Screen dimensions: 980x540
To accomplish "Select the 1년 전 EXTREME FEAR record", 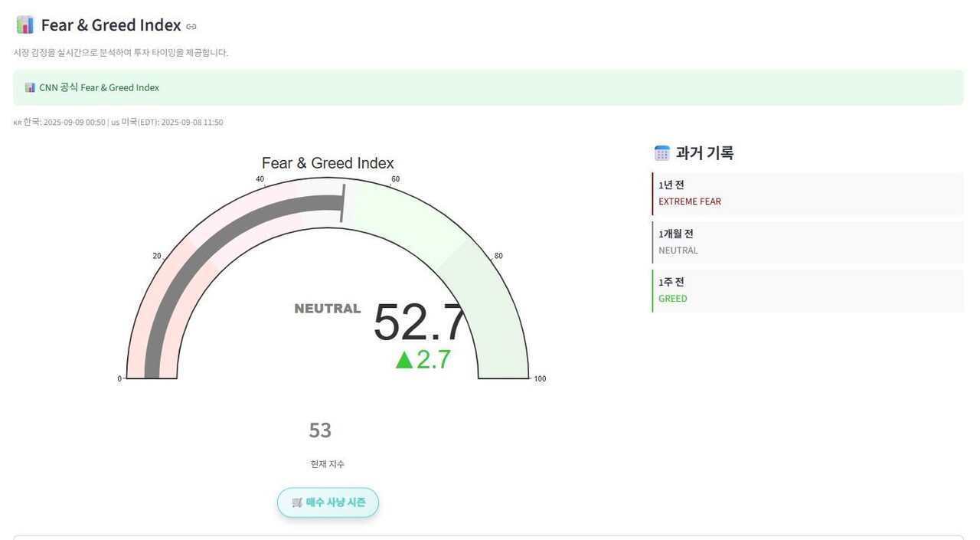I will coord(808,193).
